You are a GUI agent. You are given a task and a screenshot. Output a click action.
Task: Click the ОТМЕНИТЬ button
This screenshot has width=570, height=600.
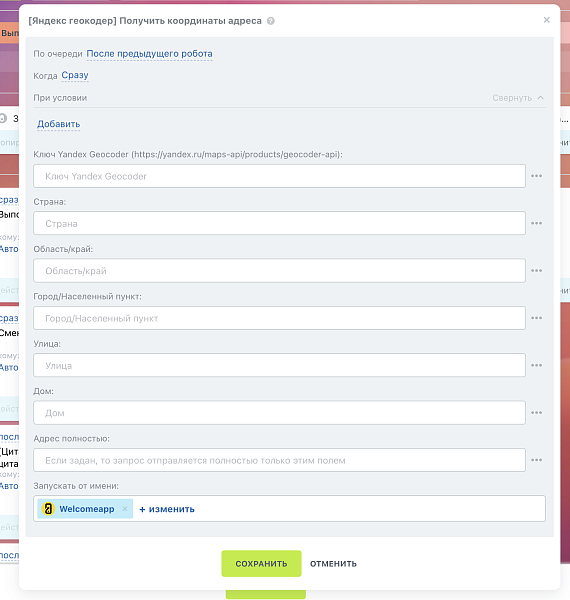333,564
